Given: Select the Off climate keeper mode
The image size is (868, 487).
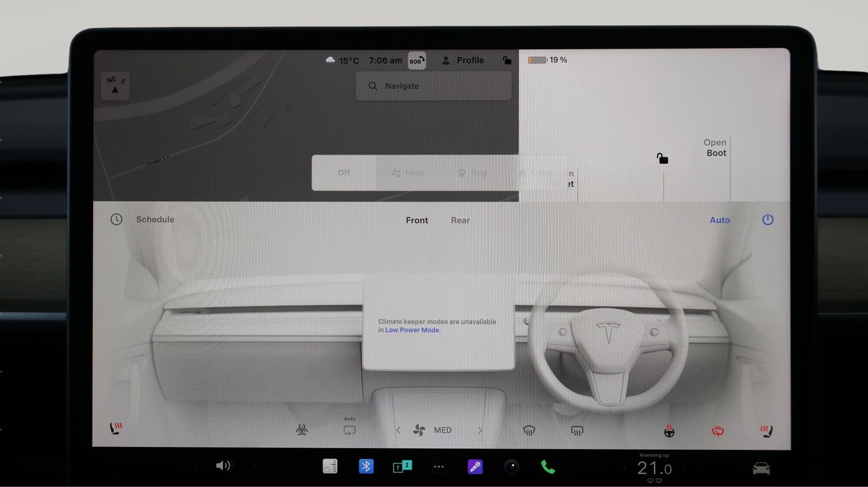Looking at the screenshot, I should tap(344, 173).
